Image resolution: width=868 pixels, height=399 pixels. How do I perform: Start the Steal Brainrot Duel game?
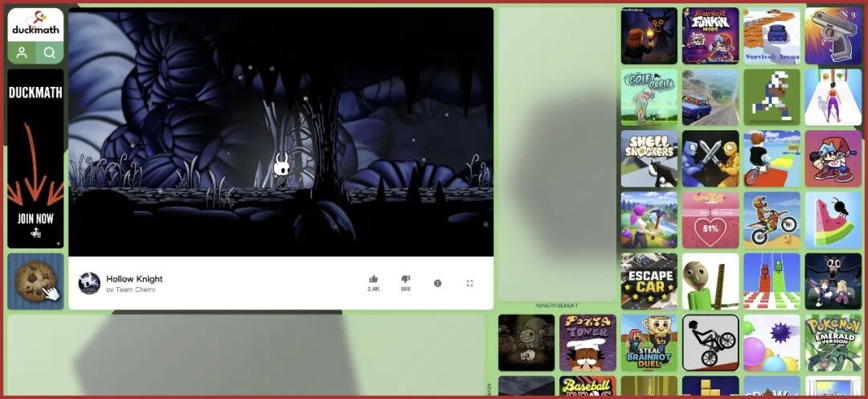point(649,343)
